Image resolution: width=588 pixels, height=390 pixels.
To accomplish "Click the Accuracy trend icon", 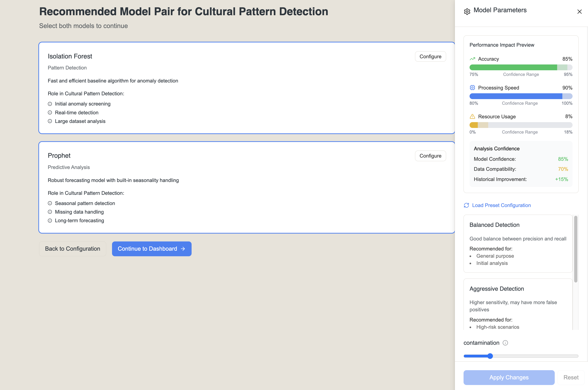I will point(472,59).
